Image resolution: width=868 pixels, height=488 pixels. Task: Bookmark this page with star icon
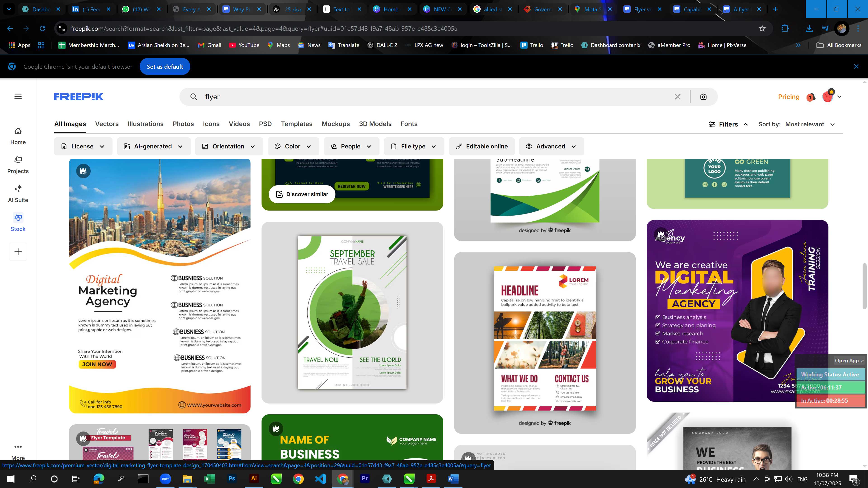pos(762,29)
